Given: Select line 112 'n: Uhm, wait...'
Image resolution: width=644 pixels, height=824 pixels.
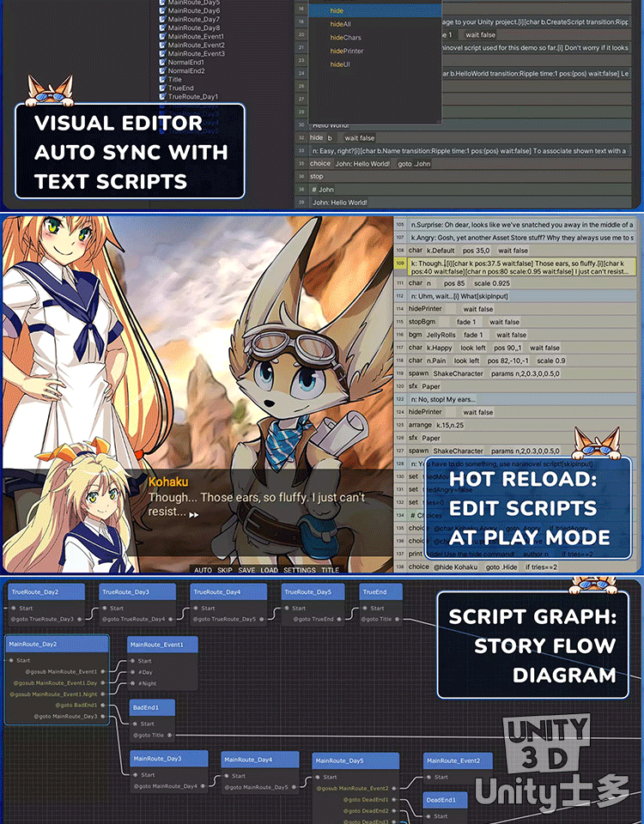Looking at the screenshot, I should (522, 296).
